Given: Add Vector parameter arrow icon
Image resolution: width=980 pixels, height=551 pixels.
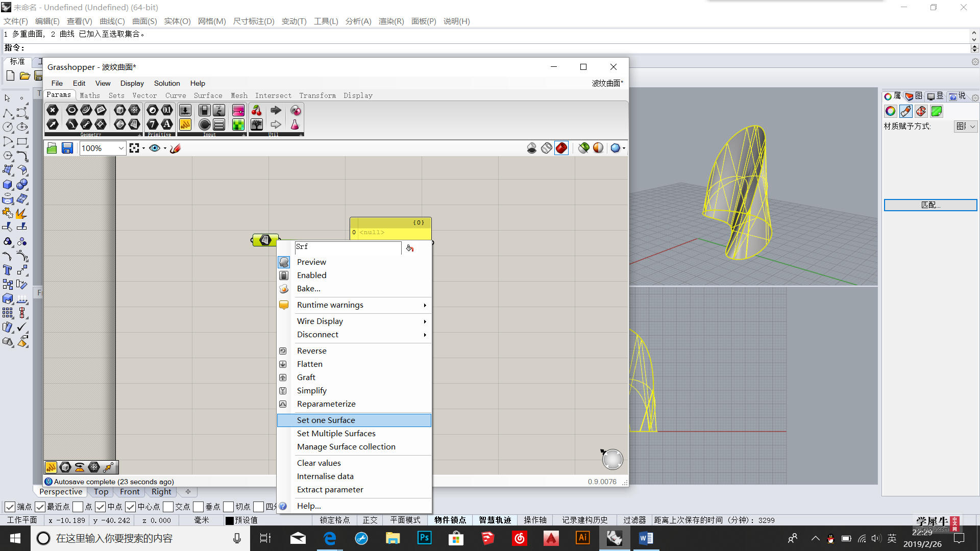Looking at the screenshot, I should 53,124.
